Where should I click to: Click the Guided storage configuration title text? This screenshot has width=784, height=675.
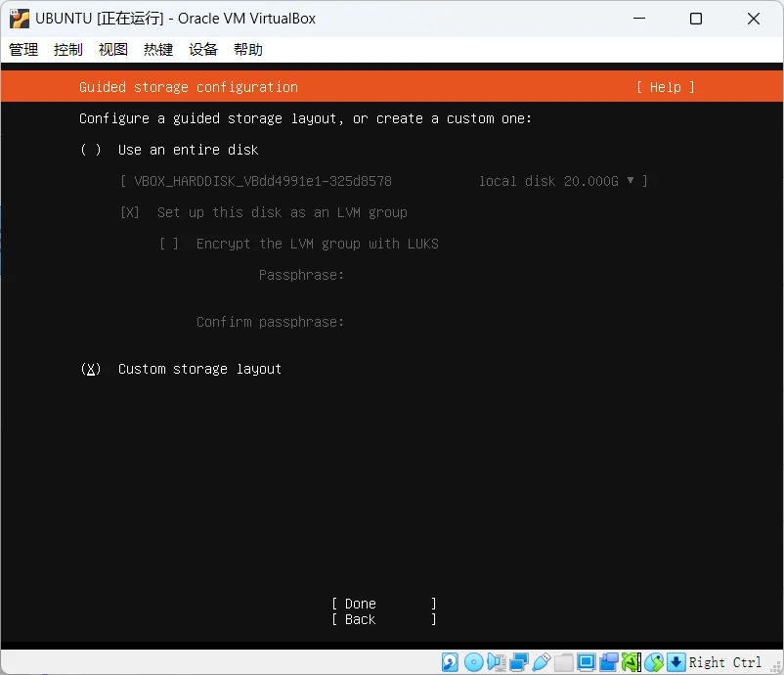(189, 87)
